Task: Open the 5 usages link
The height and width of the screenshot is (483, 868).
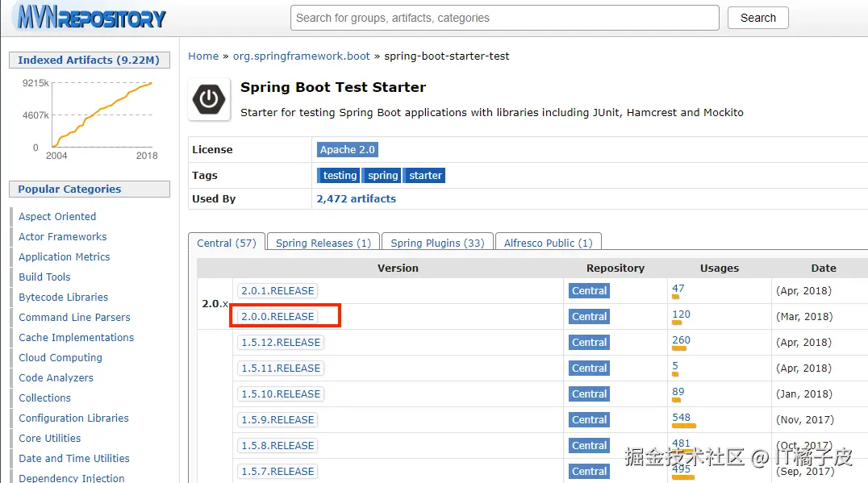Action: coord(675,366)
